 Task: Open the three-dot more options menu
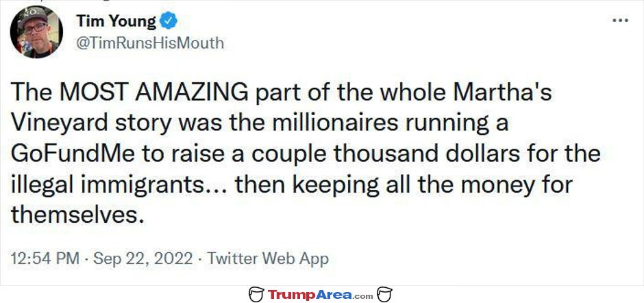pos(620,20)
